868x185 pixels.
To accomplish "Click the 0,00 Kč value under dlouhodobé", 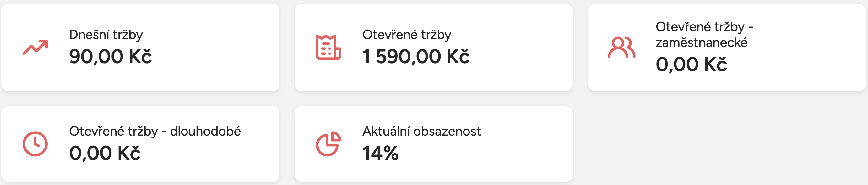I will (105, 153).
